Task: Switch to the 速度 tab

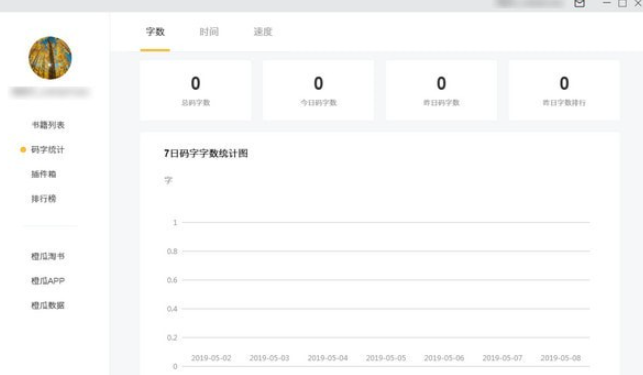Action: coord(263,32)
